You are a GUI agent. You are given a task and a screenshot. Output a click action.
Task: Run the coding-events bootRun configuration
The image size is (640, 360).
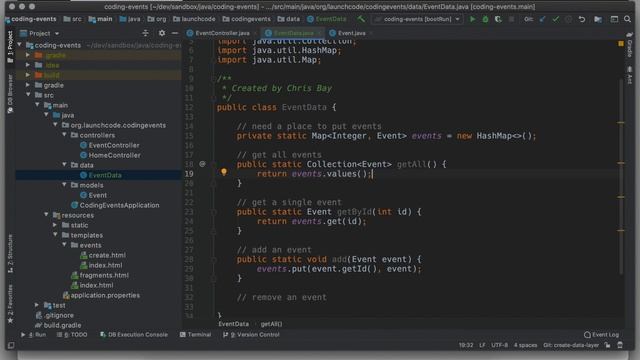point(472,19)
